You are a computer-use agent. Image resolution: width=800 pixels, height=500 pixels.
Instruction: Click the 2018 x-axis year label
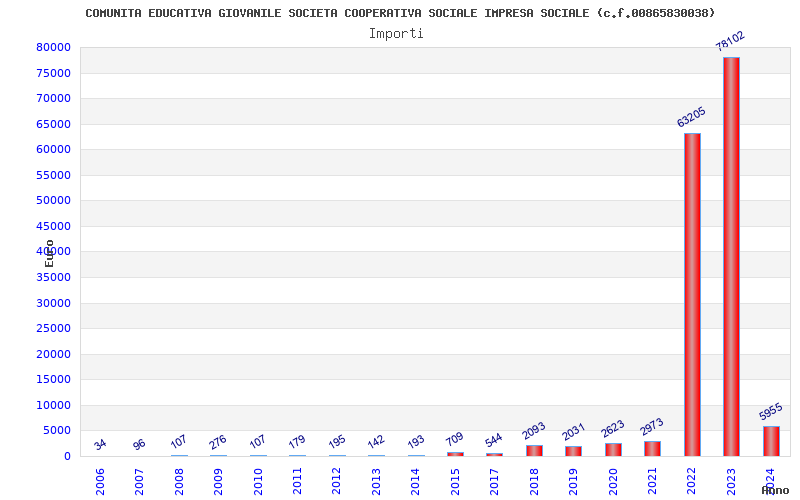(534, 481)
